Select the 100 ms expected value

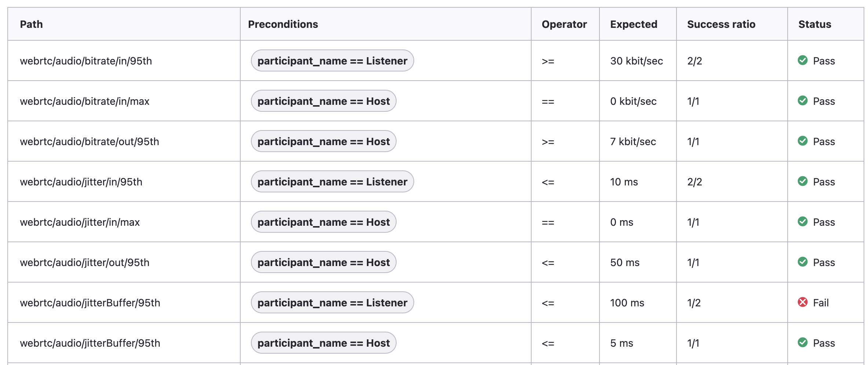[627, 303]
